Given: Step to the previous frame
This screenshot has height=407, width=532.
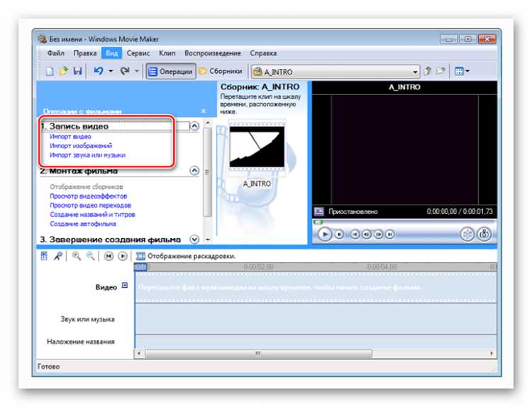Looking at the screenshot, I should (x=367, y=234).
